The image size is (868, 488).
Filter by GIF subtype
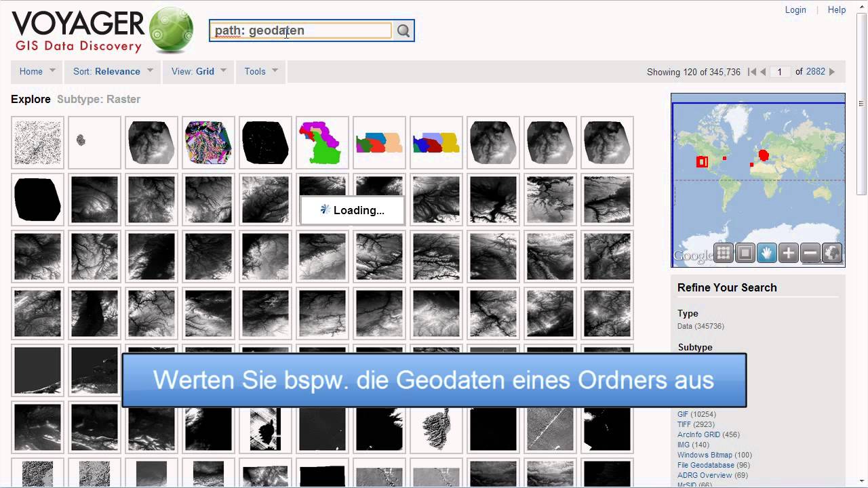683,414
